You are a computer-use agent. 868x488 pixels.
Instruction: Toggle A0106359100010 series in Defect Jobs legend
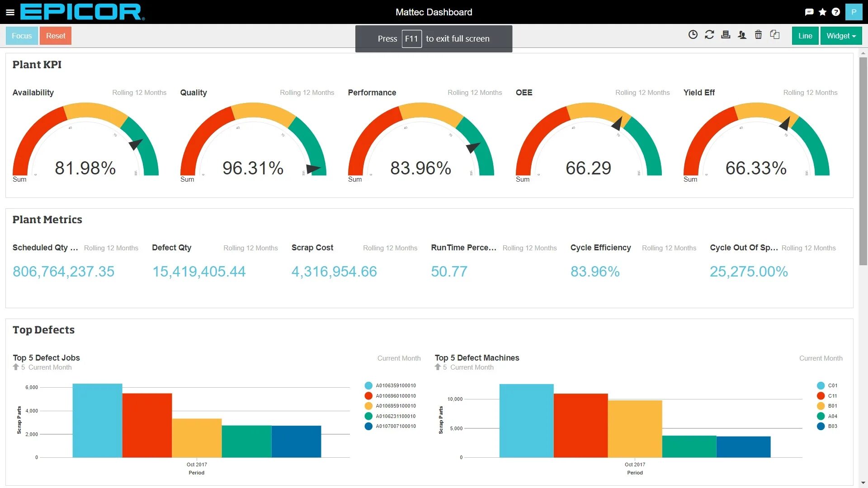coord(390,385)
